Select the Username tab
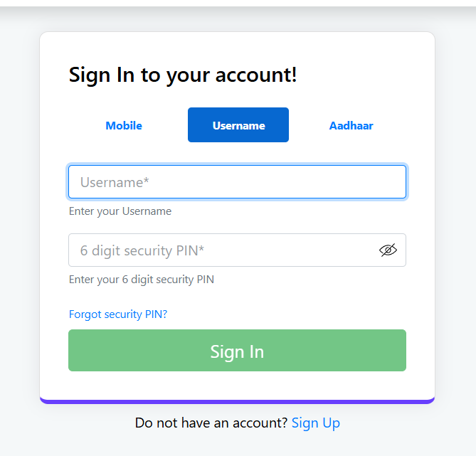This screenshot has height=456, width=476. [x=238, y=125]
